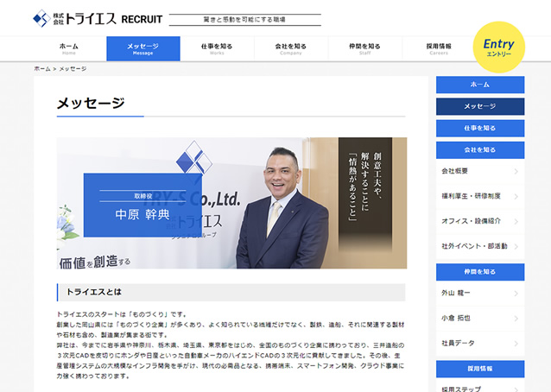Click the sidebar 採用情報 button
The height and width of the screenshot is (392, 551).
coord(480,369)
